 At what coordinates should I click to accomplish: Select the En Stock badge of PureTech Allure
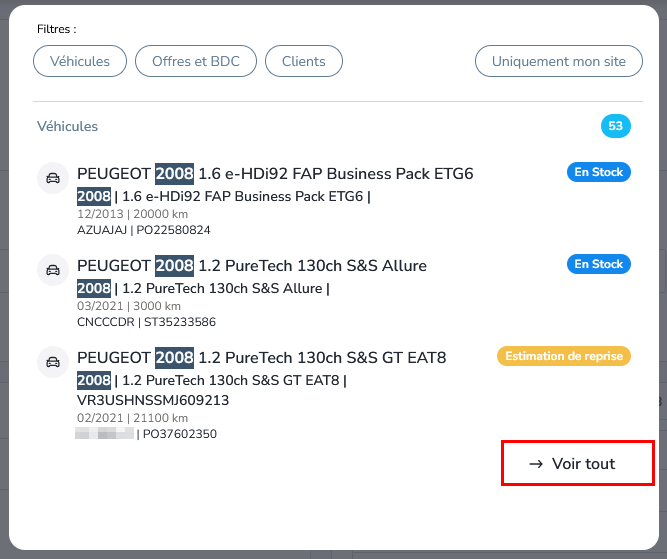coord(599,264)
